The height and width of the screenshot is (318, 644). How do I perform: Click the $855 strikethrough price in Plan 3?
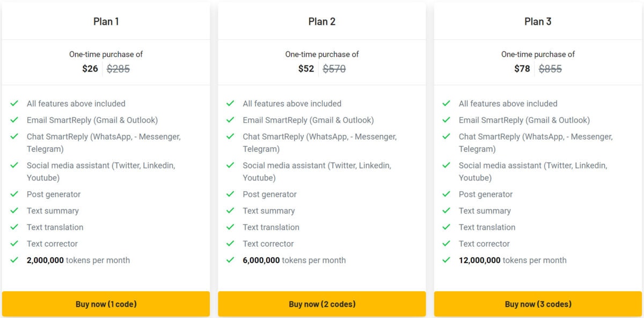point(551,69)
